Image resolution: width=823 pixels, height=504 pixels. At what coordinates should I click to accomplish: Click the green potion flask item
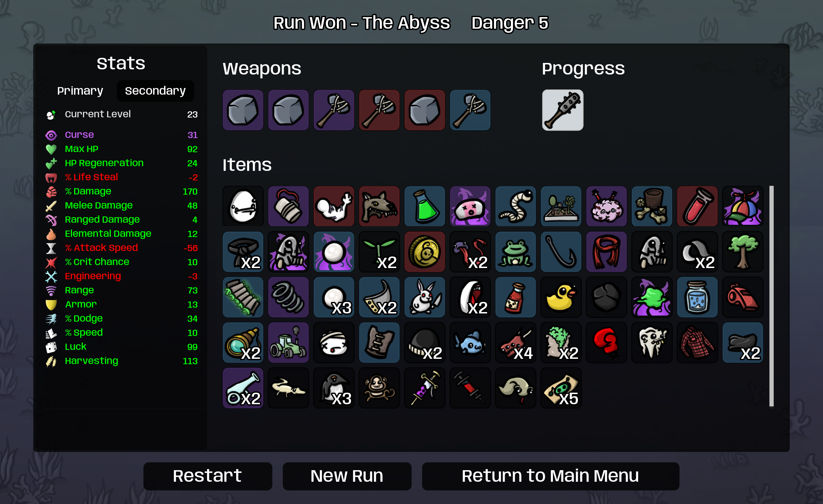click(425, 206)
